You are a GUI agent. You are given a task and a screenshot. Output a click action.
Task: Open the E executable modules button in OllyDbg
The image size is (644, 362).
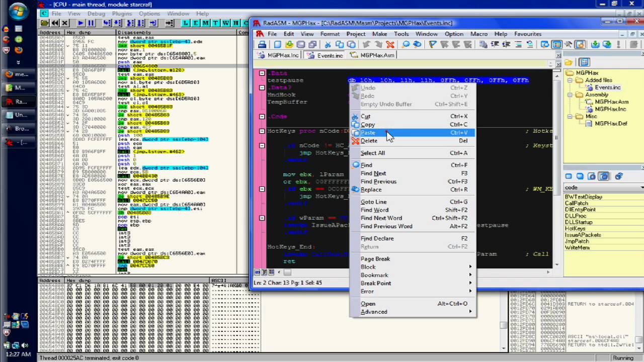(x=195, y=23)
